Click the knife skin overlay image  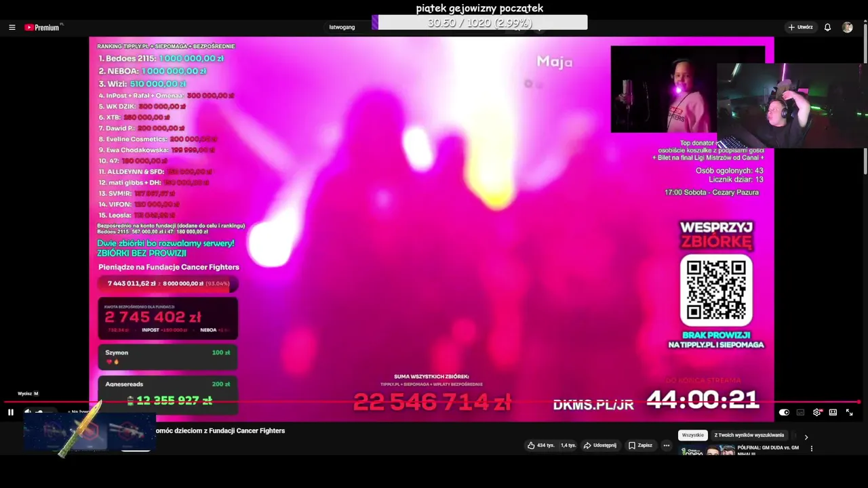(80, 430)
